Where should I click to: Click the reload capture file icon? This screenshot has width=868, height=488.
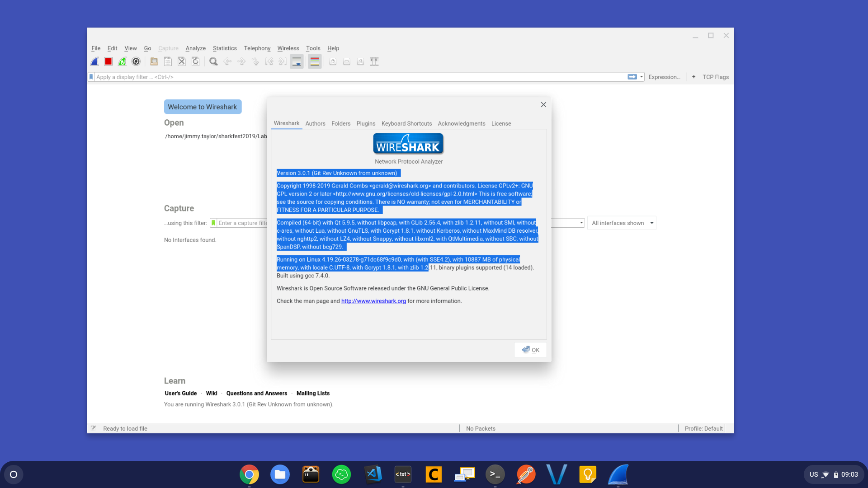(x=196, y=61)
